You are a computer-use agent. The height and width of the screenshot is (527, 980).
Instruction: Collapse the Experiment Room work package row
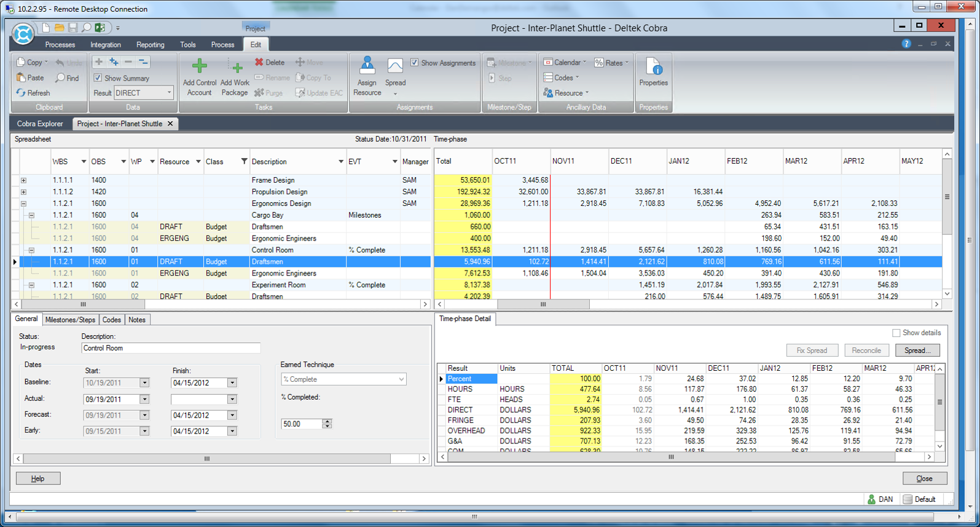click(31, 285)
